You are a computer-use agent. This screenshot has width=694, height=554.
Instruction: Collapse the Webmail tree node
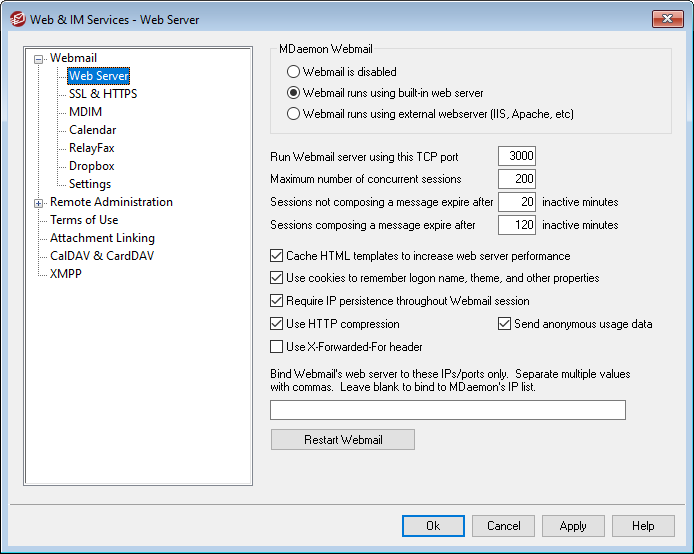click(x=39, y=59)
